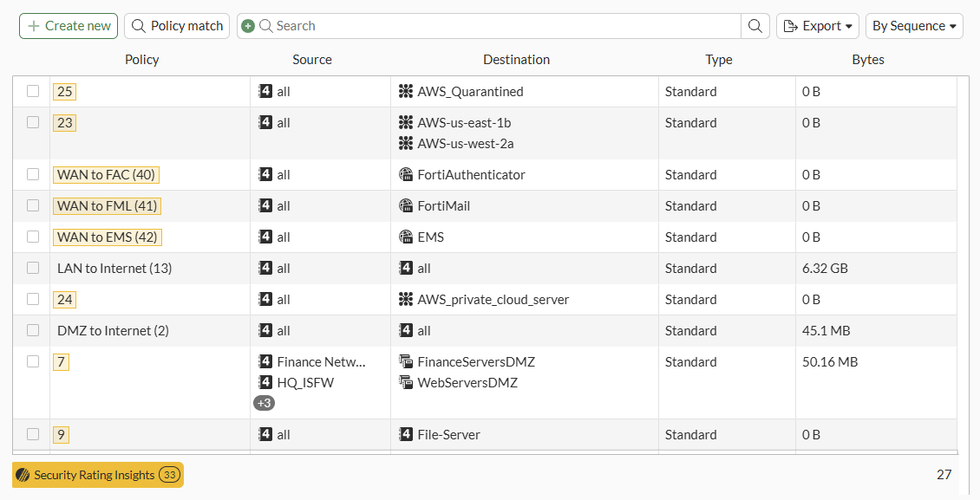This screenshot has width=980, height=500.
Task: Click the AWS_Quarantined address icon
Action: coord(406,92)
